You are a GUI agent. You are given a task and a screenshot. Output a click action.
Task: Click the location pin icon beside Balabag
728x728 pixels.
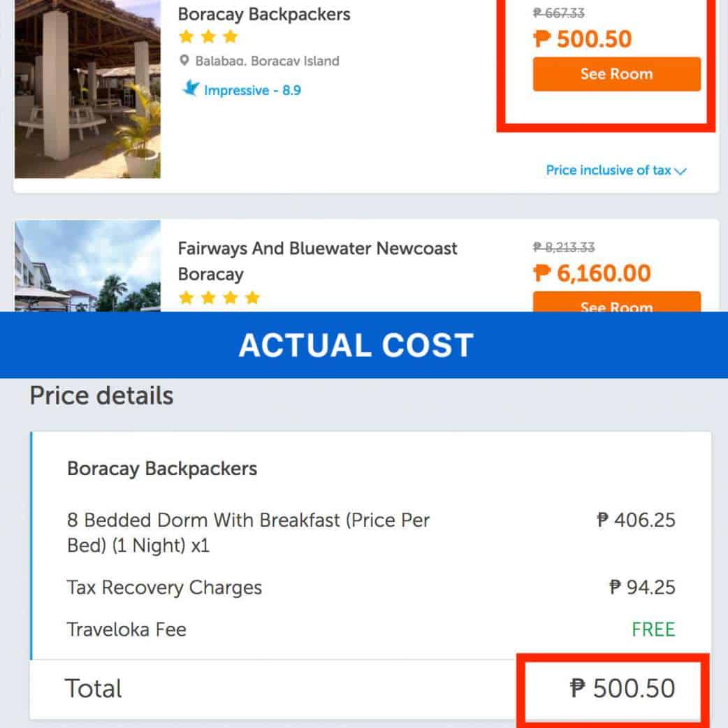pos(184,61)
